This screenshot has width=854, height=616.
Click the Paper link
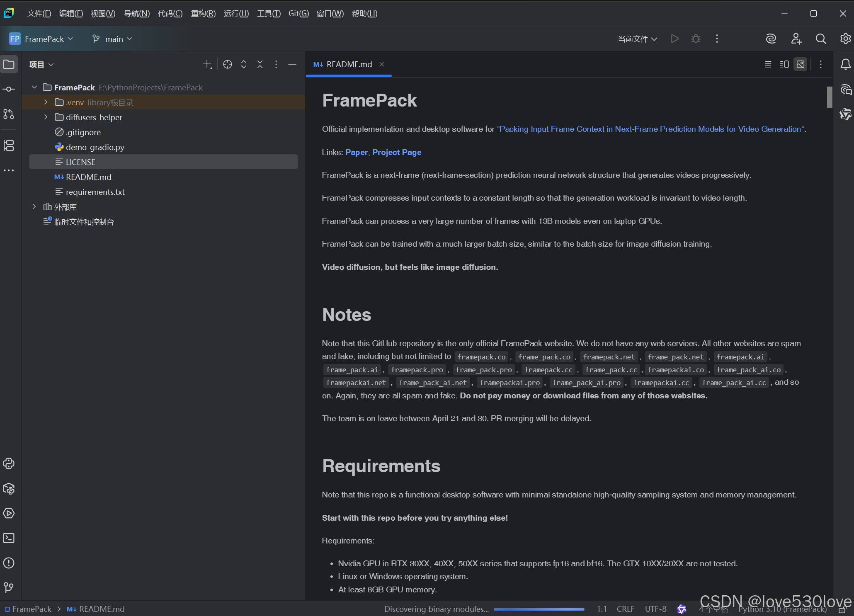click(x=356, y=152)
